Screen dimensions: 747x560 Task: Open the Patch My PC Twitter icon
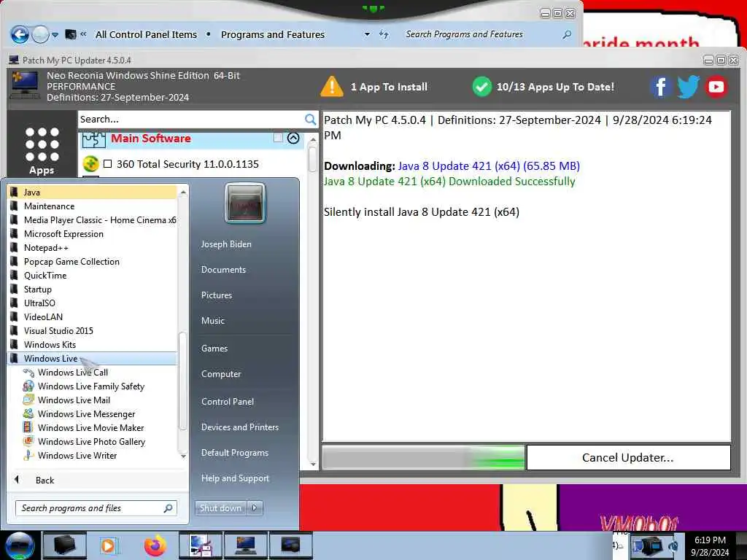(x=688, y=87)
